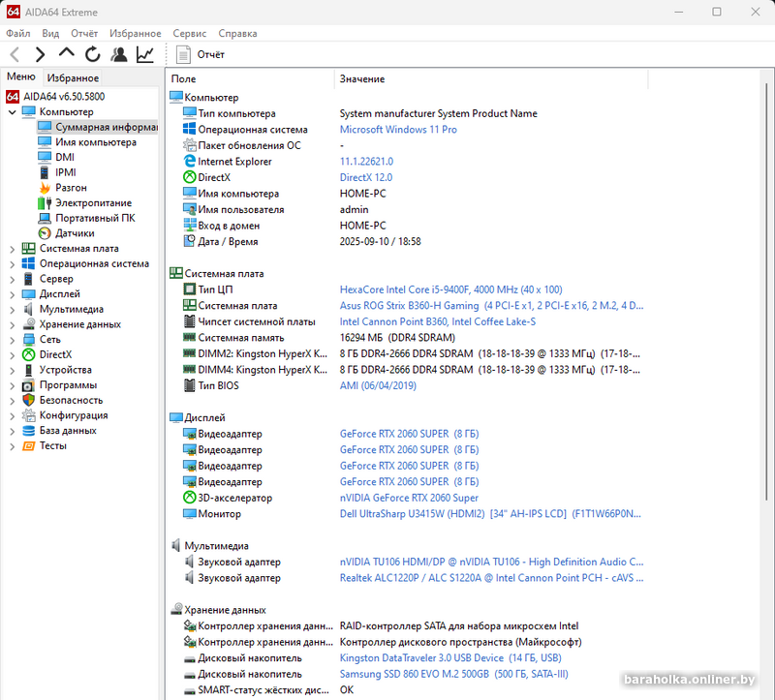
Task: Open the graph chart icon in the toolbar
Action: (x=144, y=54)
